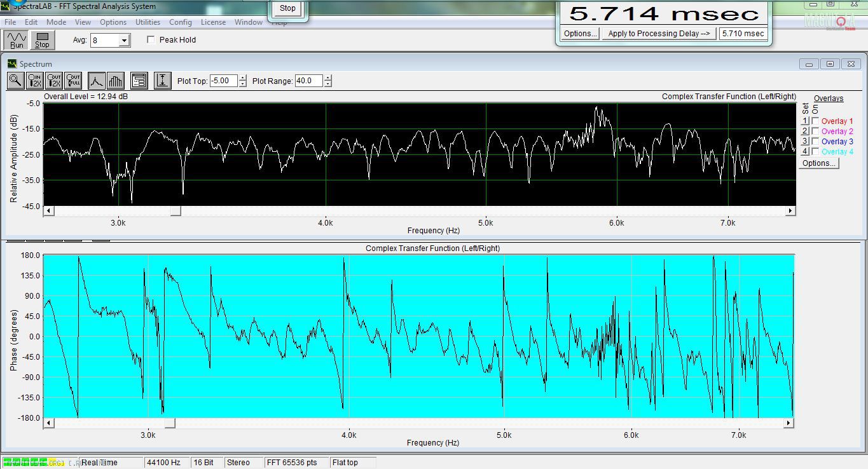This screenshot has width=868, height=469.
Task: Click overlay Set button 1
Action: pyautogui.click(x=804, y=121)
